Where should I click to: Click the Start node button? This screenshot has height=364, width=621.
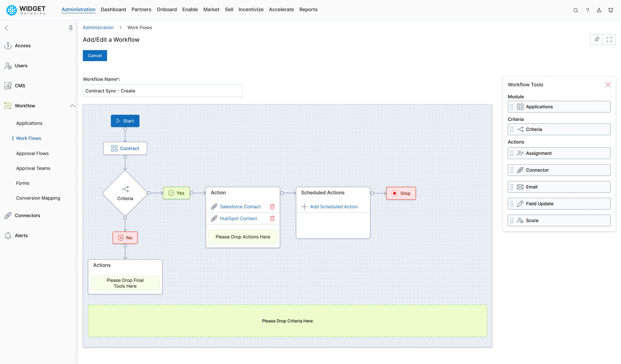[125, 121]
